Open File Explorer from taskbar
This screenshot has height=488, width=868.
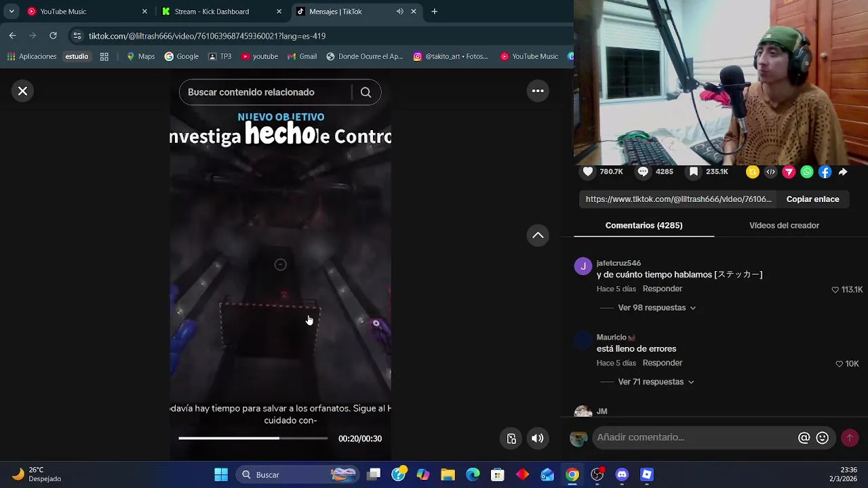pyautogui.click(x=448, y=474)
